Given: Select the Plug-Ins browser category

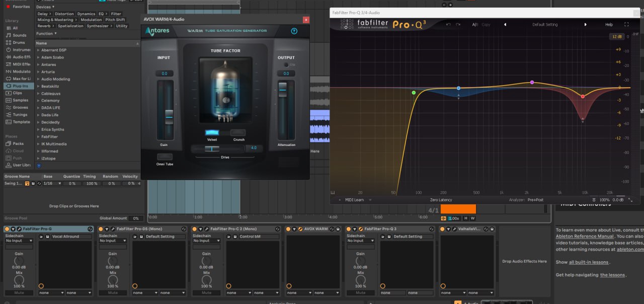Looking at the screenshot, I should click(19, 86).
